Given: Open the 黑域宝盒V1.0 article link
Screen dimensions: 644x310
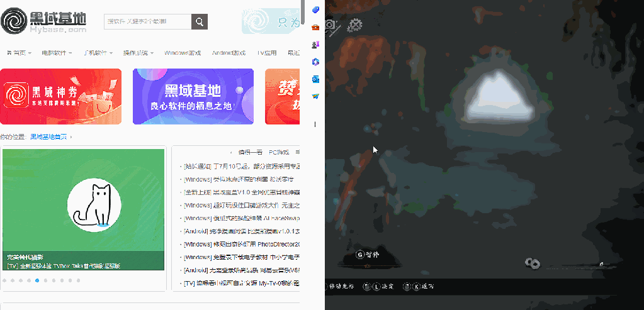Looking at the screenshot, I should tap(242, 192).
